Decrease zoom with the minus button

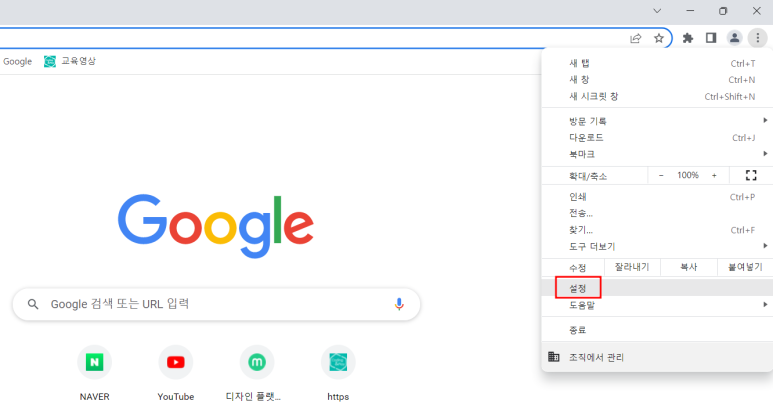pyautogui.click(x=661, y=175)
